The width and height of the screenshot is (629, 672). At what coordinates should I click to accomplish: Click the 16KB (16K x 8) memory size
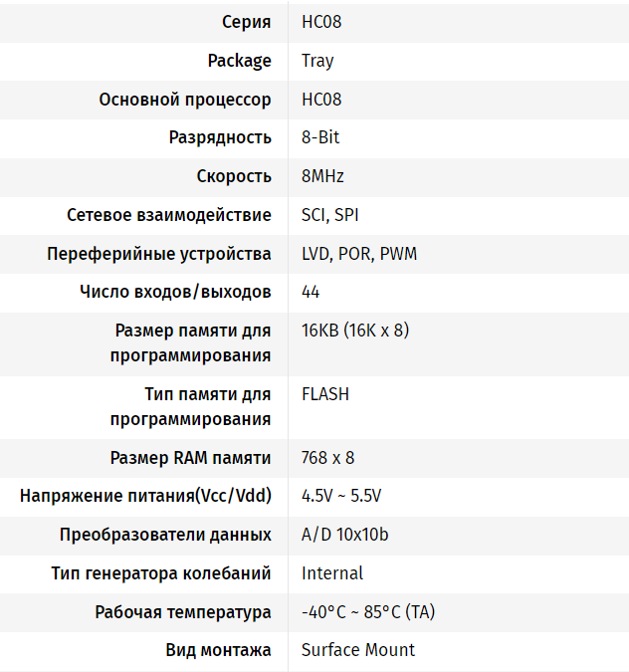point(355,331)
